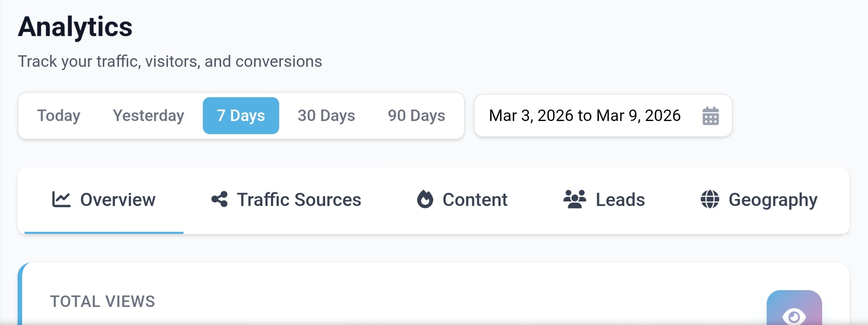Select the Today time range
The width and height of the screenshot is (868, 325).
tap(59, 116)
